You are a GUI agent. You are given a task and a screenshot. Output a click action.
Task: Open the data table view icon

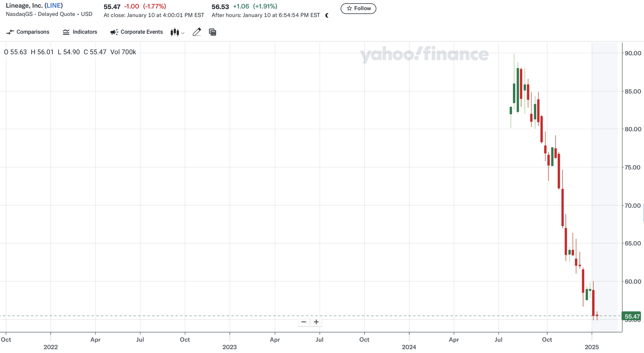pos(213,32)
